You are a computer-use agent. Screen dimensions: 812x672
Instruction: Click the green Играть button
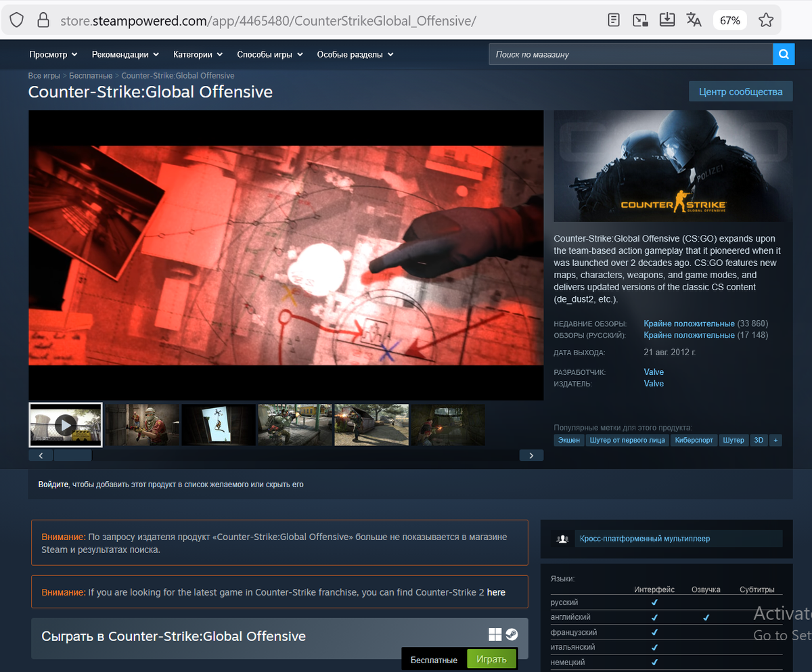[x=491, y=660]
